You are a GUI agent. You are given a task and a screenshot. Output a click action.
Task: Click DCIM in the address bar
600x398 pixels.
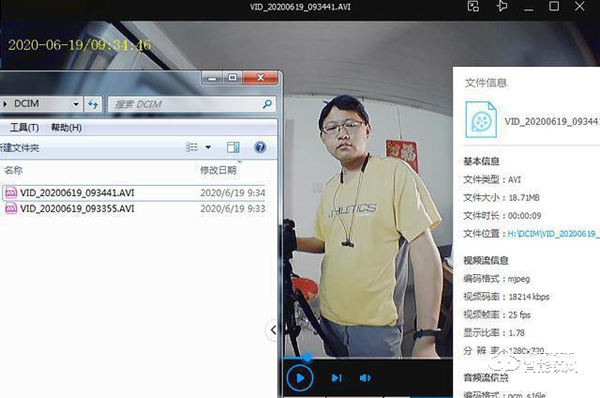coord(26,104)
